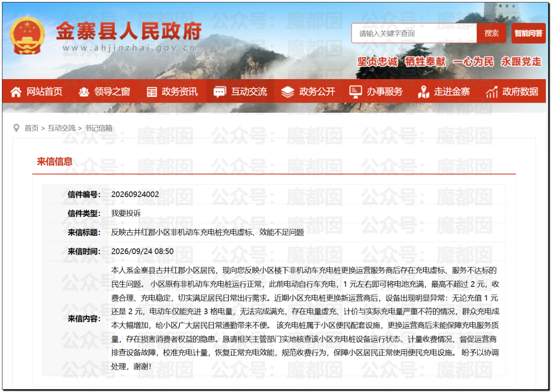Click the home icon beside 网站首页
Screen dimensions: 551x392
point(16,92)
